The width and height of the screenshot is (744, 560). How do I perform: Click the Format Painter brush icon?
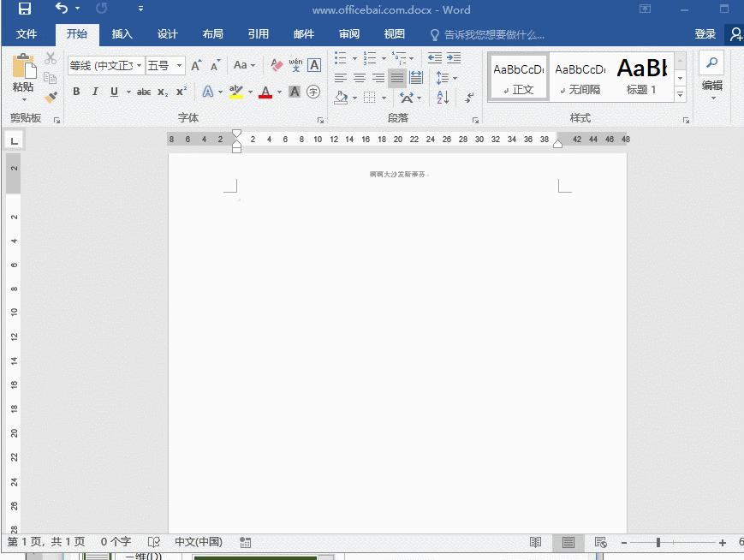(x=51, y=97)
